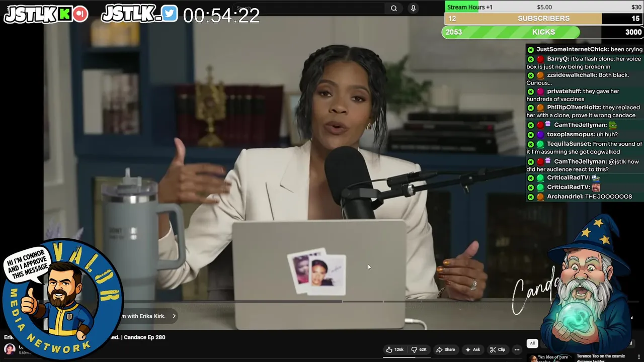Activate the voice search microphone icon
644x362 pixels.
pos(413,8)
